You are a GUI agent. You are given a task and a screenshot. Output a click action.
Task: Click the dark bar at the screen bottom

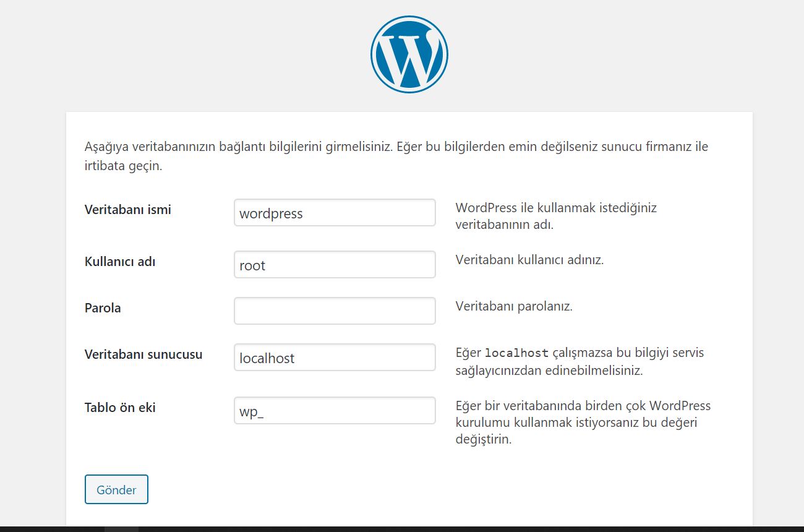pyautogui.click(x=402, y=529)
